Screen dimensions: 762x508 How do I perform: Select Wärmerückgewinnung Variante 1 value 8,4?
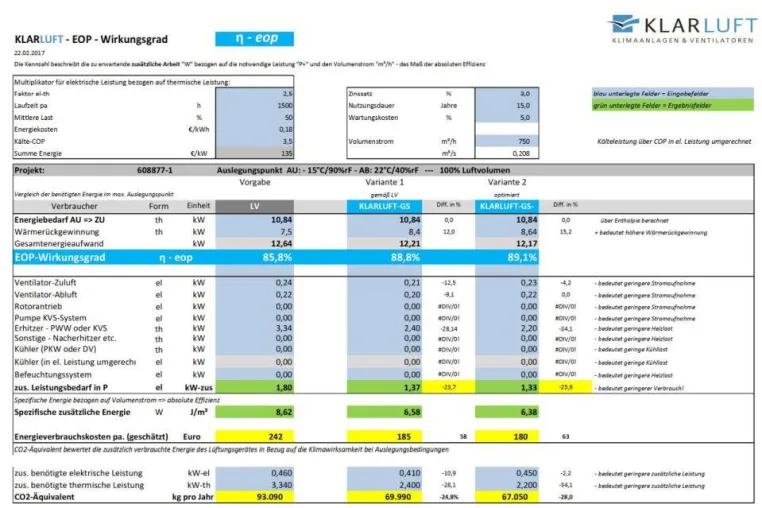pos(384,232)
